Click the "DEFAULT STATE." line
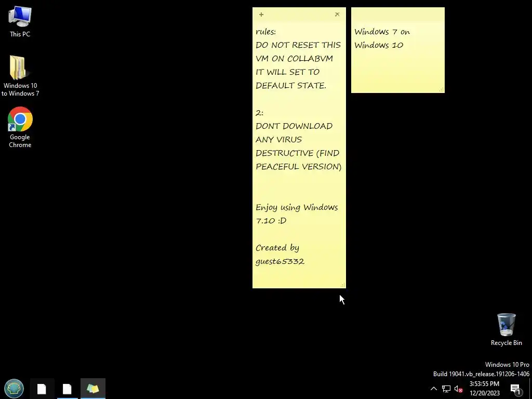Screen dimensions: 532x399 click(x=291, y=86)
